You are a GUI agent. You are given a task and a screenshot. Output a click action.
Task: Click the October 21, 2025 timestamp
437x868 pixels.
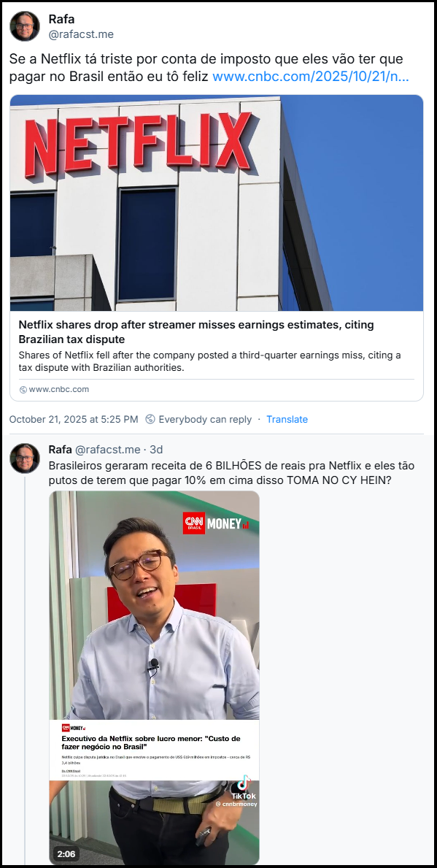[x=74, y=419]
